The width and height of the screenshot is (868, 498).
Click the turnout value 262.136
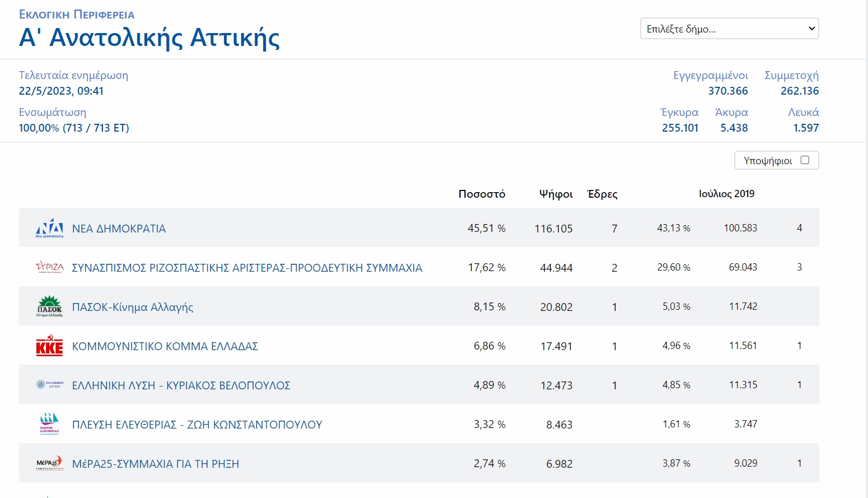tap(800, 91)
